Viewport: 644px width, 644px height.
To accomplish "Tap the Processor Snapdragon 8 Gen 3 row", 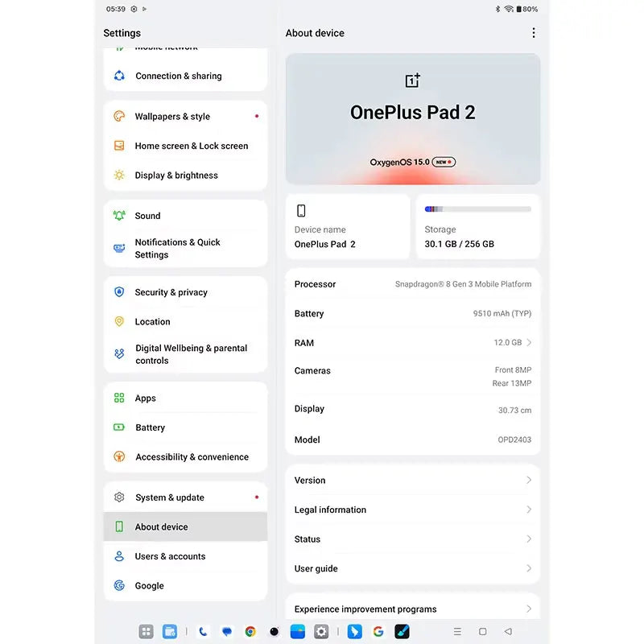I will click(413, 284).
